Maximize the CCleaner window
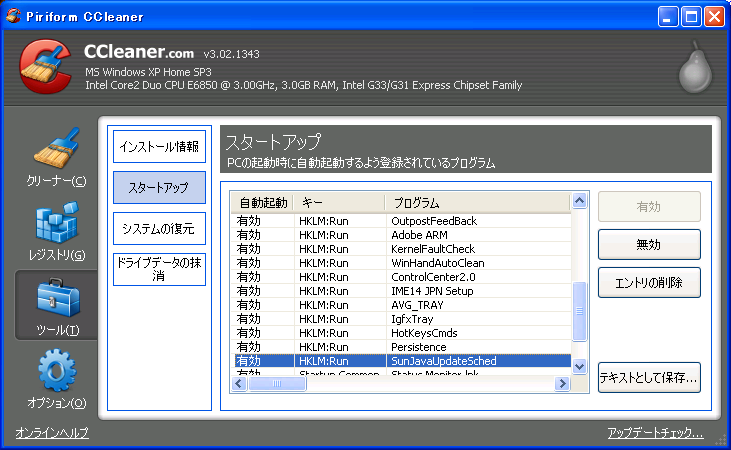 pyautogui.click(x=691, y=17)
